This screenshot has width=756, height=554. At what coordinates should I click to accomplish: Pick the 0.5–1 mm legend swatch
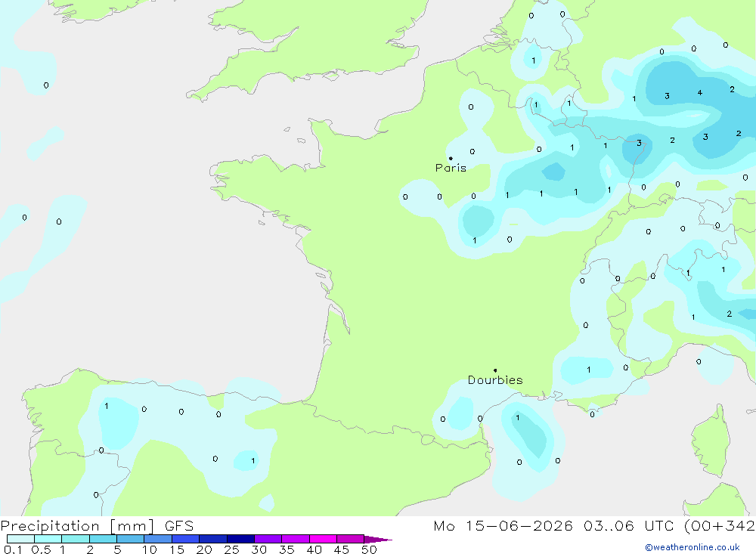[x=48, y=539]
